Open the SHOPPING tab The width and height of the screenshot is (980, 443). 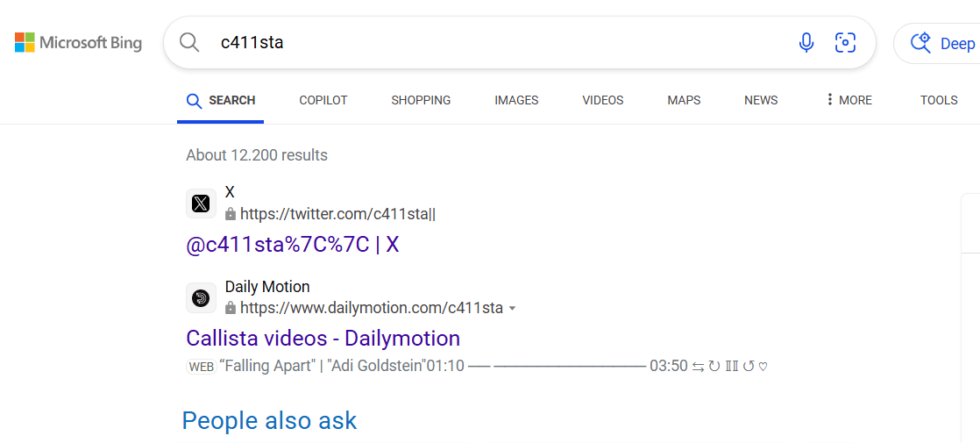pyautogui.click(x=421, y=100)
